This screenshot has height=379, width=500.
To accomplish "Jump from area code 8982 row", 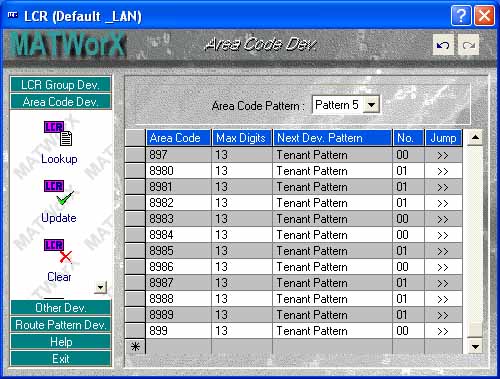I will (443, 203).
